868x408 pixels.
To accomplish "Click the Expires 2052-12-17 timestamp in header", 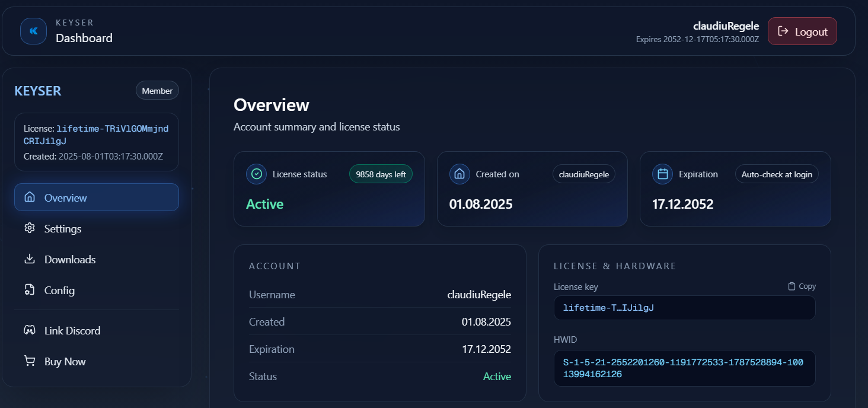I will [697, 39].
